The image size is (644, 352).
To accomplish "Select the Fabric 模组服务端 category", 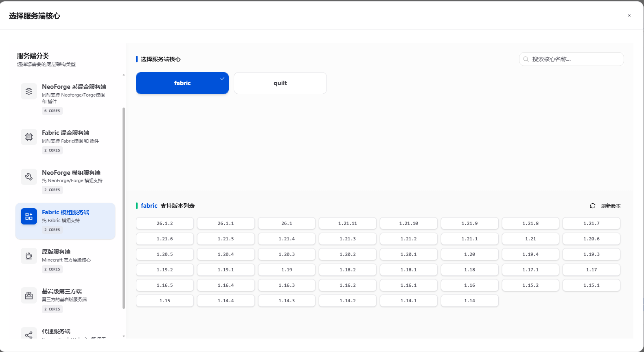I will [65, 221].
